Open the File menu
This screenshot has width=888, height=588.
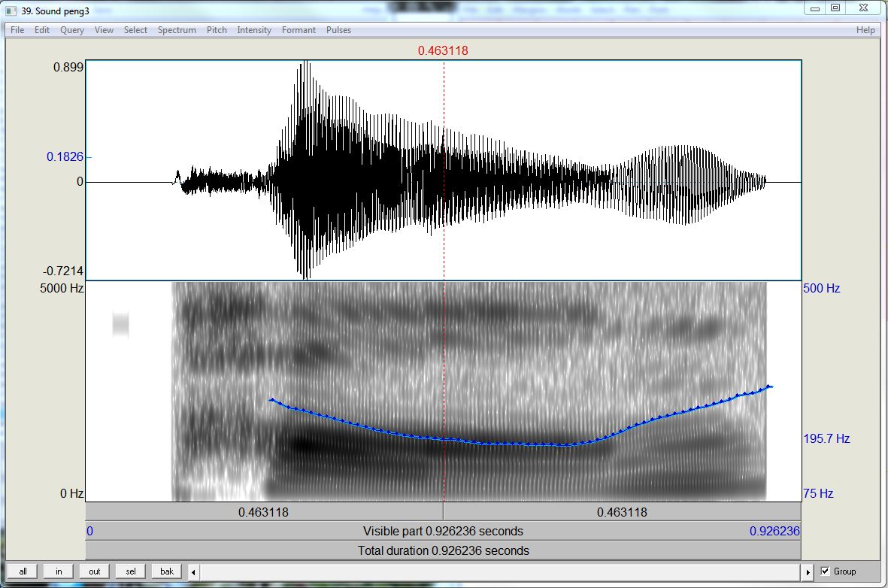17,30
